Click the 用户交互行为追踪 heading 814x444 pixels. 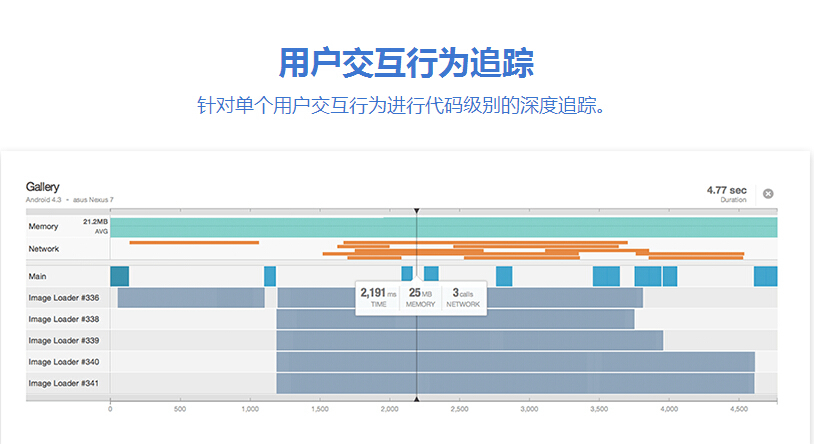click(406, 63)
